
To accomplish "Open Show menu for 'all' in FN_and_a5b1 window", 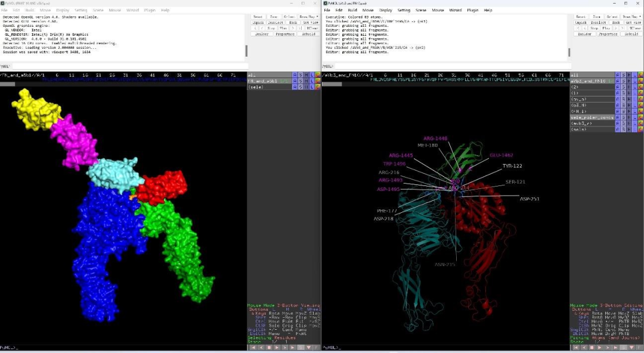I will point(301,75).
